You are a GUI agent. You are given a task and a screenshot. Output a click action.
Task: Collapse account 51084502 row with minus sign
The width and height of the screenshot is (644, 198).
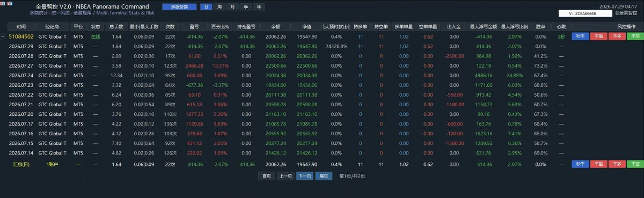tap(3, 36)
